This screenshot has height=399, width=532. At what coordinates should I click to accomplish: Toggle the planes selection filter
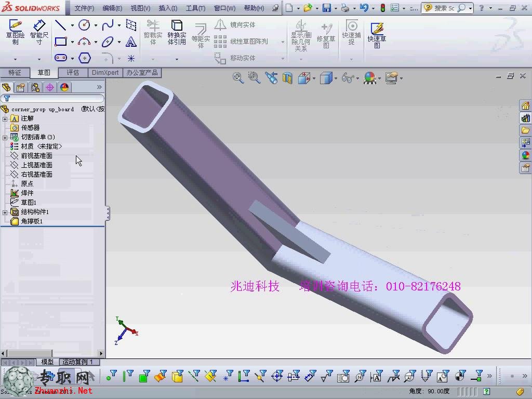[x=211, y=376]
